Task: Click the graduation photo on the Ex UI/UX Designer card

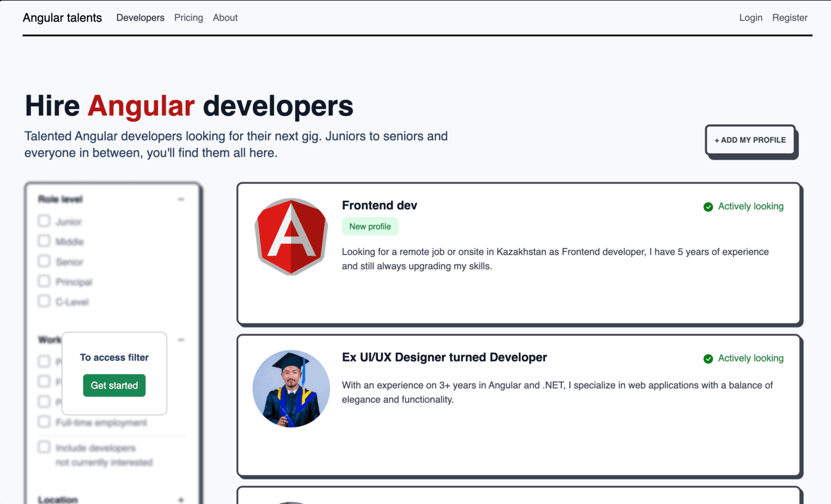Action: [x=291, y=388]
